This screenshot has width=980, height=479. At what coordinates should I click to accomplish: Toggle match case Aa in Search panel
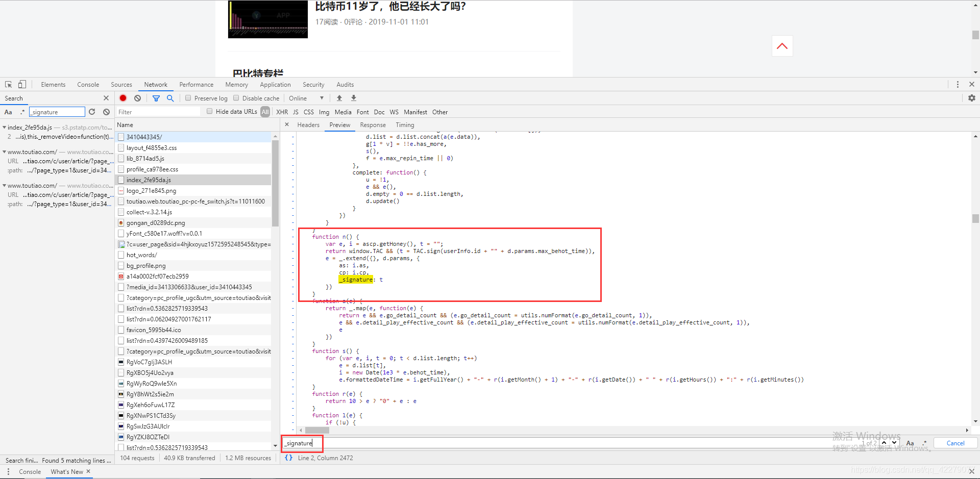[8, 112]
